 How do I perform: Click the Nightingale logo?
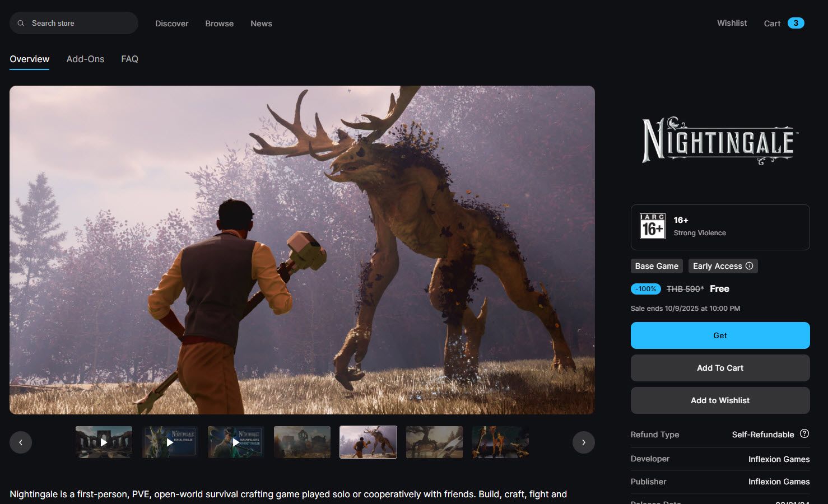click(720, 141)
